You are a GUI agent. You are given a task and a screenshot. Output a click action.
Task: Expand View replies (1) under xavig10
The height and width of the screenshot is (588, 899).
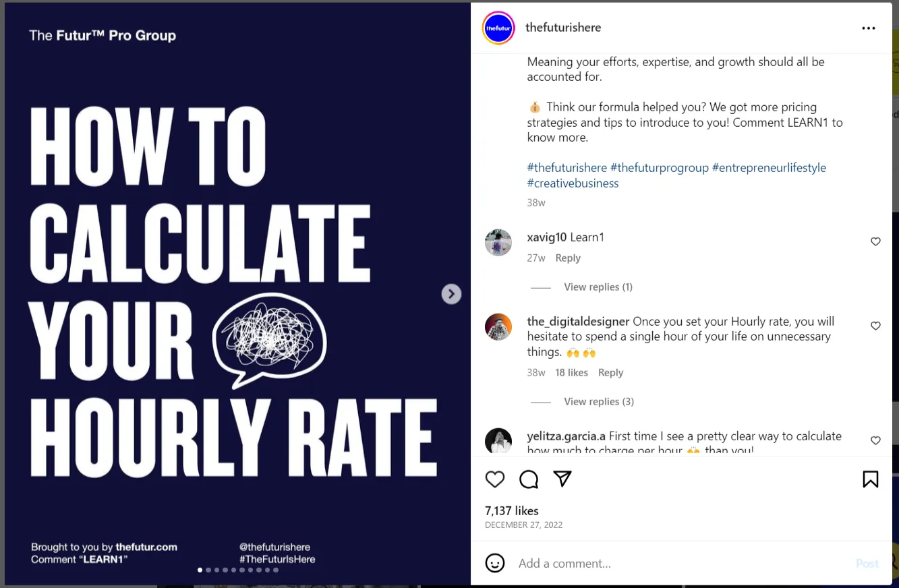[598, 287]
